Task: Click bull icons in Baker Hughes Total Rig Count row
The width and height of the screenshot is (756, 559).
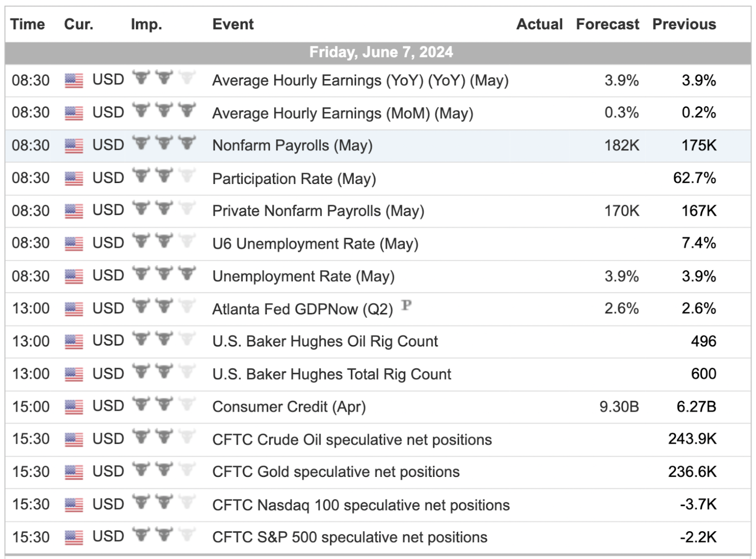Action: point(164,372)
